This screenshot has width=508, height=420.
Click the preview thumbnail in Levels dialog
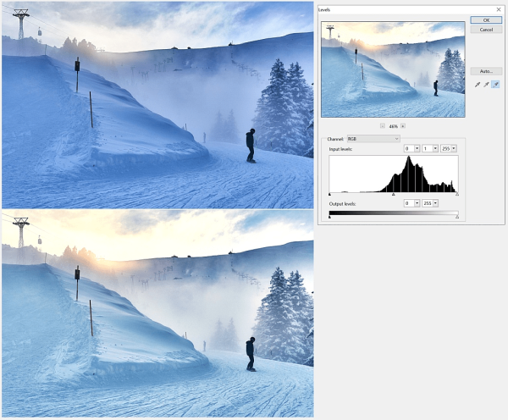[393, 69]
